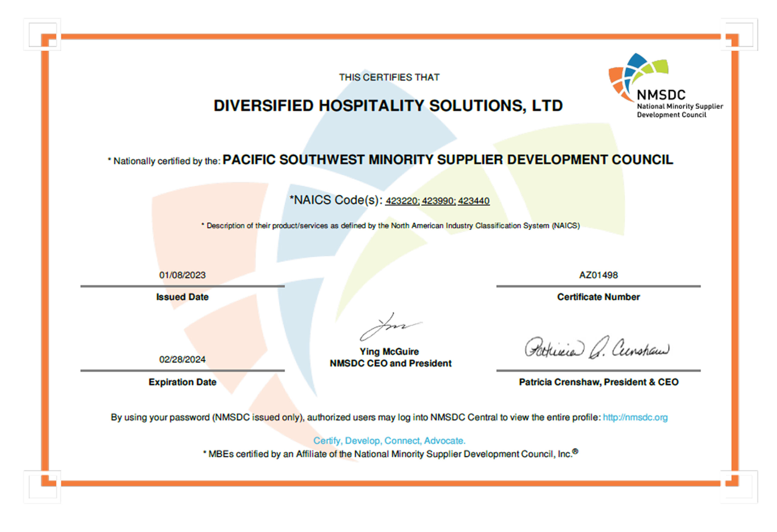Viewport: 777px width, 532px height.
Task: Click the '*NAICS Code(s):' label
Action: point(336,200)
